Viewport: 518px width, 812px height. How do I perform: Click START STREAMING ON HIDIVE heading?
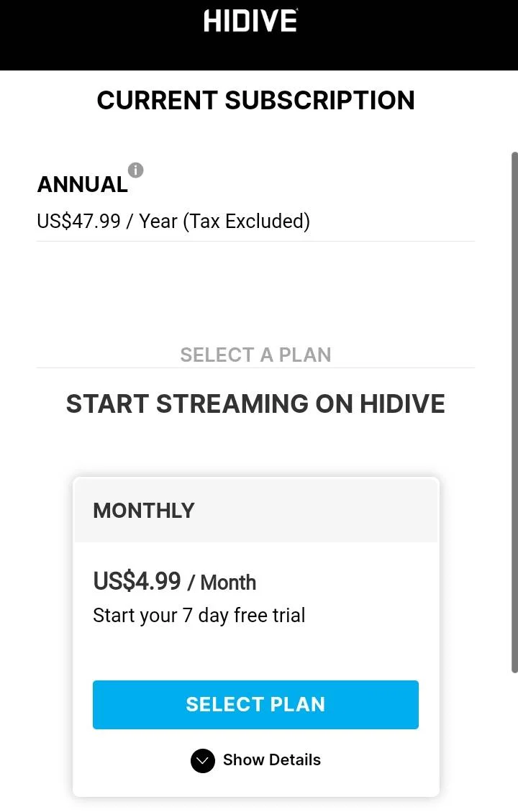click(x=255, y=404)
